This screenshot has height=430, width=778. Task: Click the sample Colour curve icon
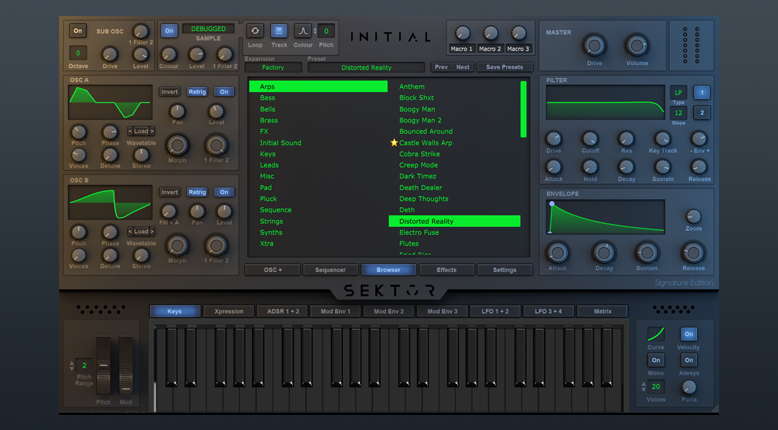click(x=303, y=31)
